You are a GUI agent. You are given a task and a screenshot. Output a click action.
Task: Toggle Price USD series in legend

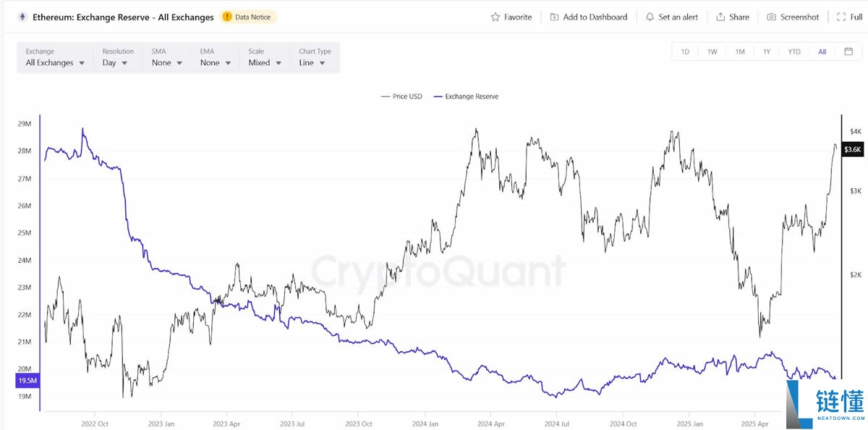[x=402, y=96]
